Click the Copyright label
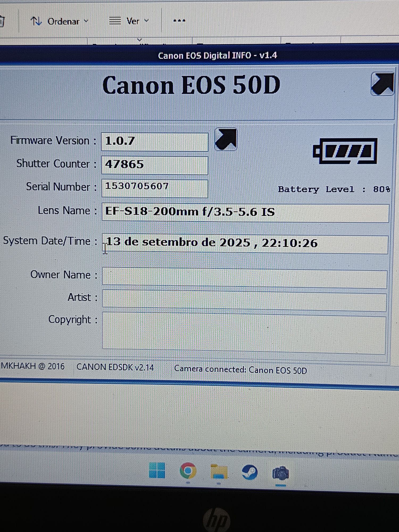The height and width of the screenshot is (532, 399). tap(73, 320)
